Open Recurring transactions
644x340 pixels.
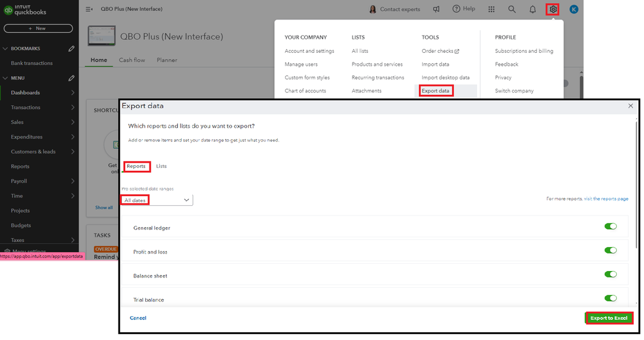pyautogui.click(x=378, y=77)
